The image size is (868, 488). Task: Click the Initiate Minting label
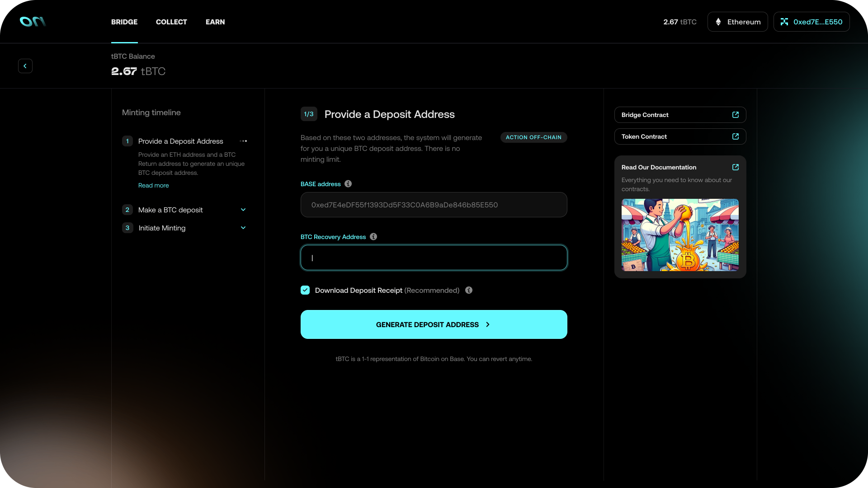click(162, 228)
